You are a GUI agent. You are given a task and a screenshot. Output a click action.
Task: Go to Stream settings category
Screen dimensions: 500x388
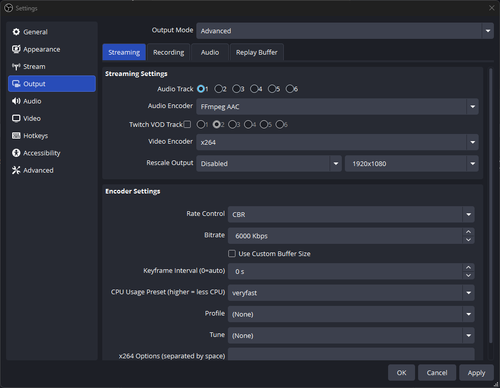52,67
